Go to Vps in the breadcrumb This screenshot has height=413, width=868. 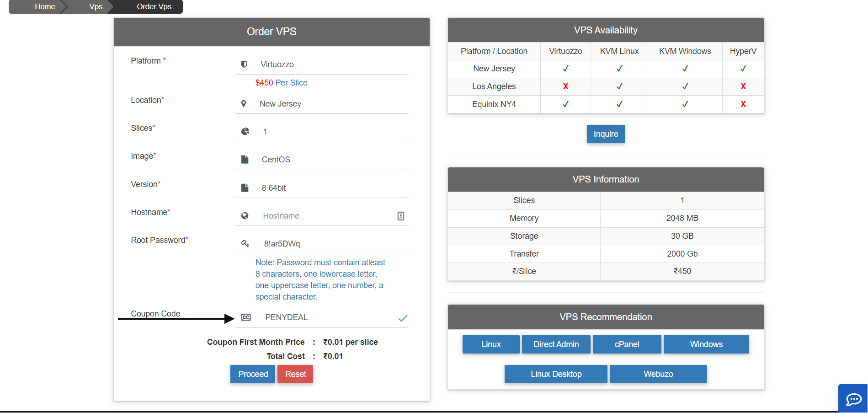click(x=96, y=6)
